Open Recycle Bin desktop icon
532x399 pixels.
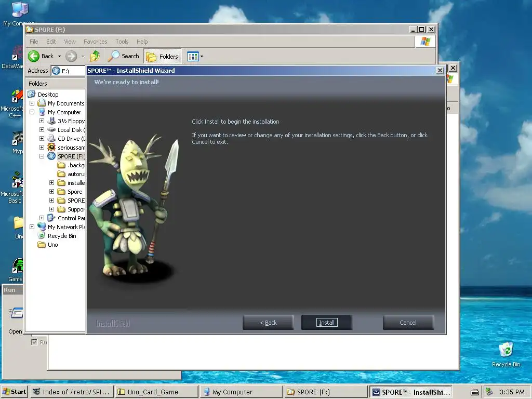[506, 354]
